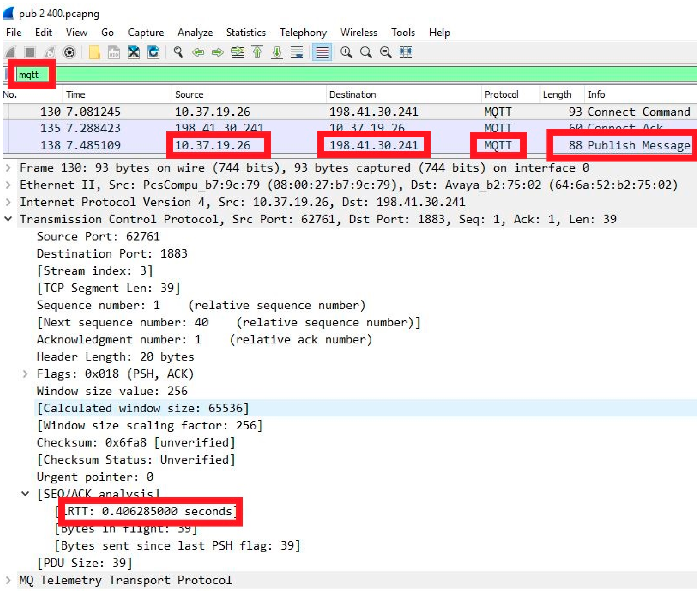This screenshot has height=592, width=700.
Task: Zoom out main window text
Action: pyautogui.click(x=366, y=52)
